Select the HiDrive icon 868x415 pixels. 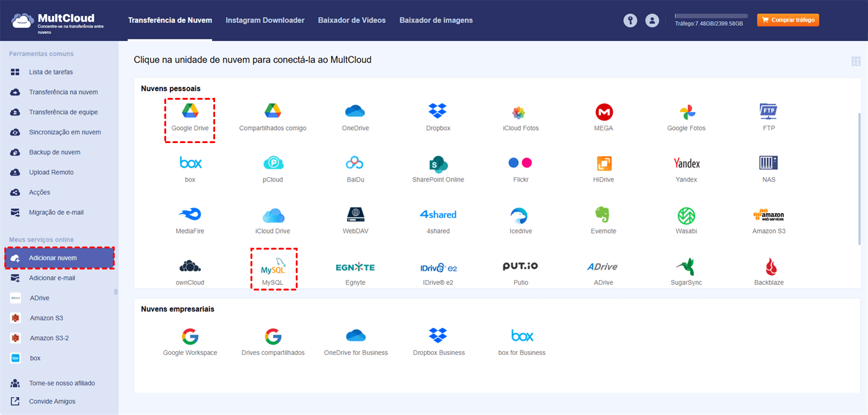(604, 164)
